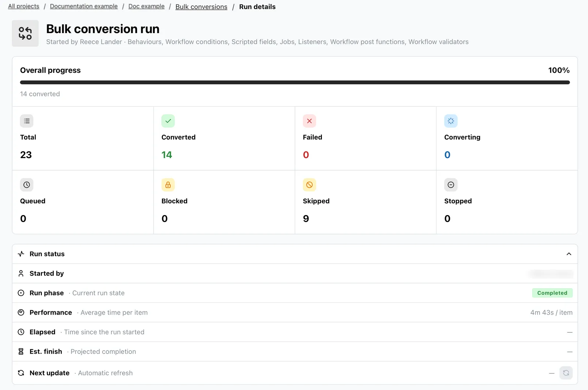Collapse the Run status section chevron

(569, 254)
